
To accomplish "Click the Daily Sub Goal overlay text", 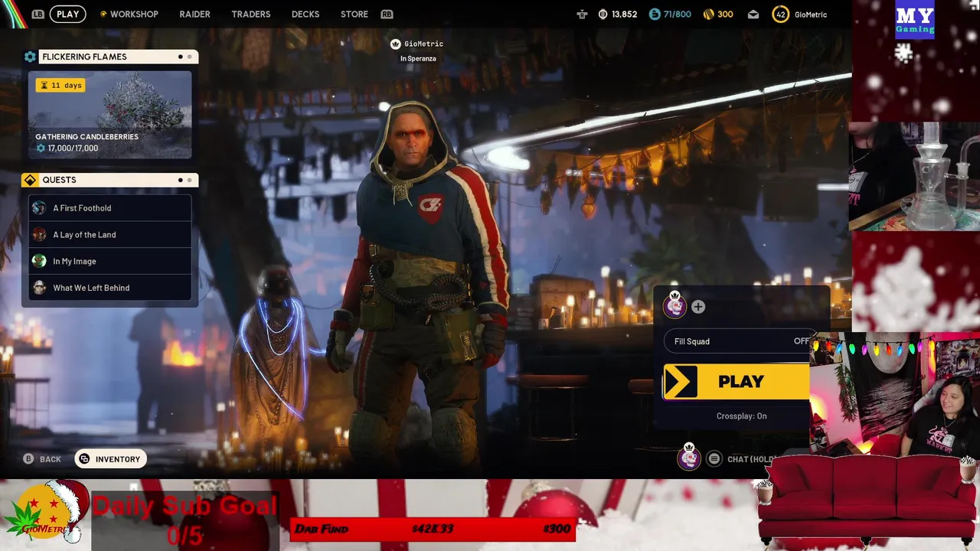I will coord(185,520).
